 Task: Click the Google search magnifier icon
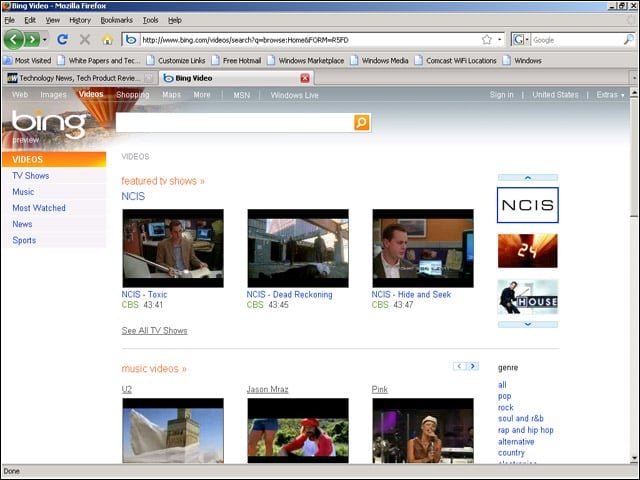click(x=629, y=40)
